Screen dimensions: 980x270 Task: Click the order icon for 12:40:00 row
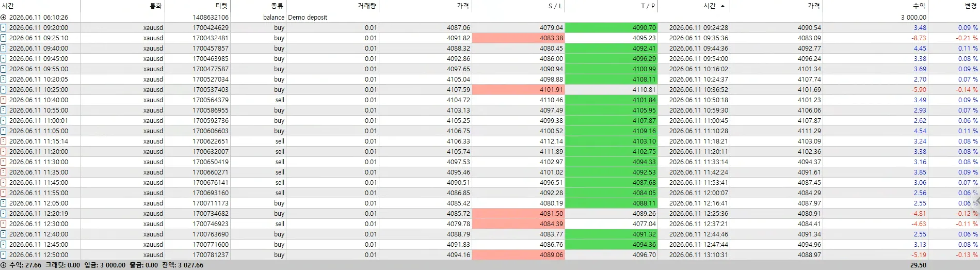[x=4, y=234]
